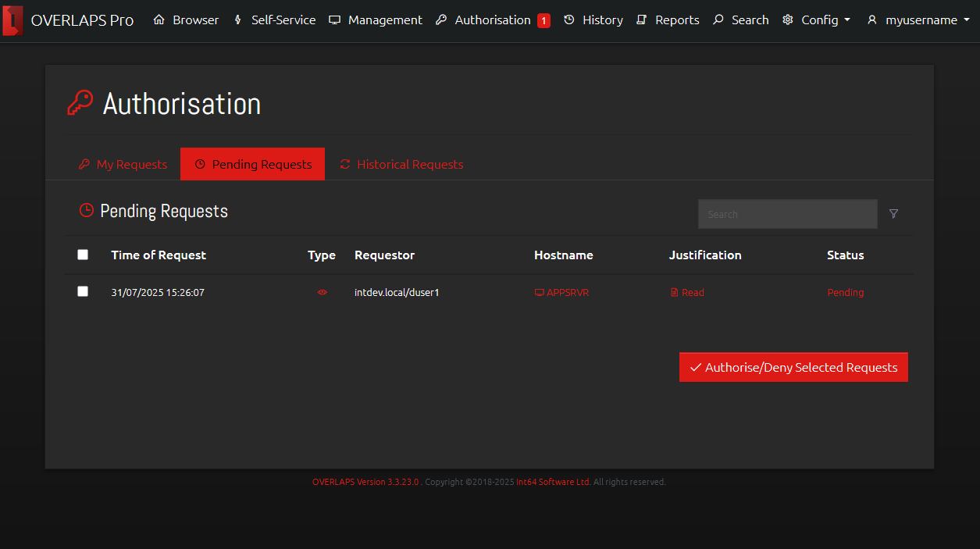The width and height of the screenshot is (980, 549).
Task: Open the Config dropdown menu
Action: pyautogui.click(x=817, y=20)
